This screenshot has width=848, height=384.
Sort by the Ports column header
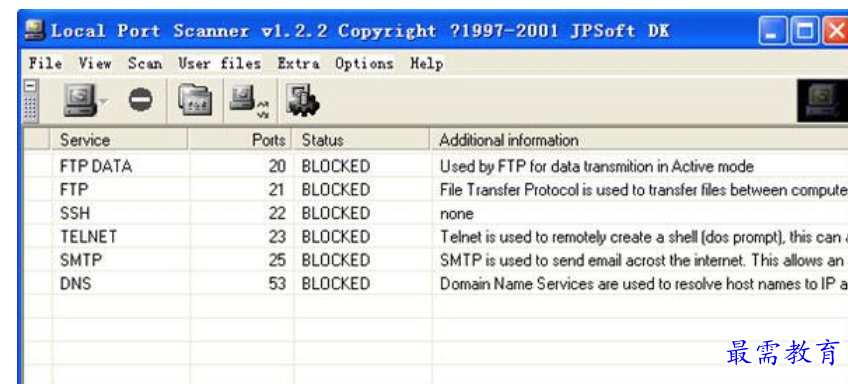point(241,140)
